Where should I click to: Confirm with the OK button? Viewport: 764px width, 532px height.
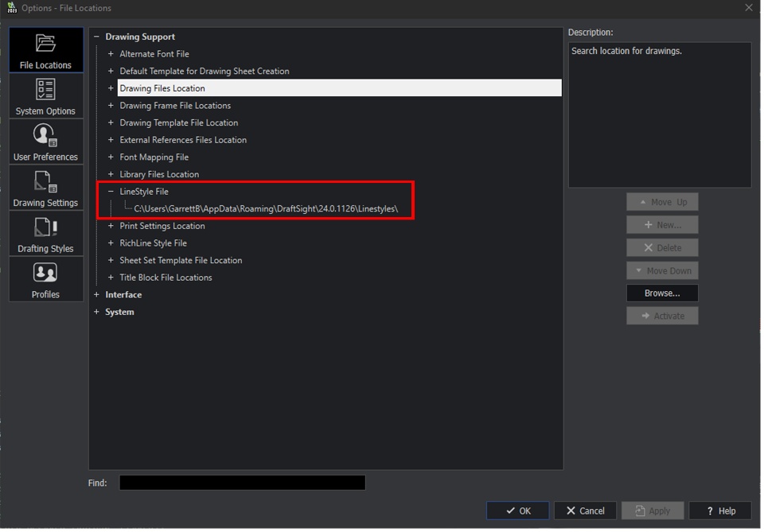tap(517, 511)
